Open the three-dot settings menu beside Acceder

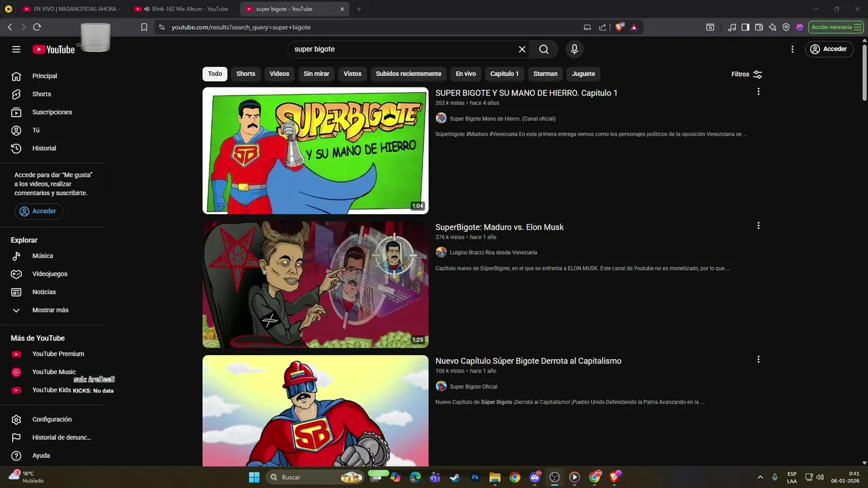[792, 49]
